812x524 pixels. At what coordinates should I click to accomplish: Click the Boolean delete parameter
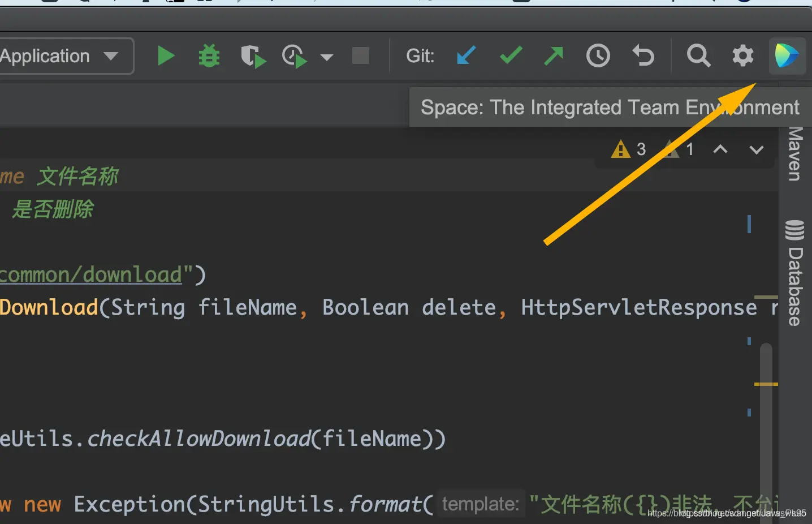tap(409, 307)
